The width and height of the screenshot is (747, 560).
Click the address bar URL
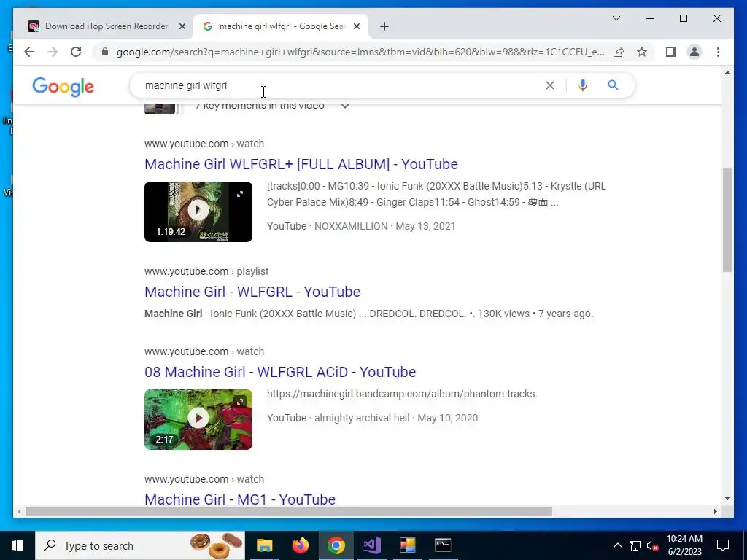360,52
